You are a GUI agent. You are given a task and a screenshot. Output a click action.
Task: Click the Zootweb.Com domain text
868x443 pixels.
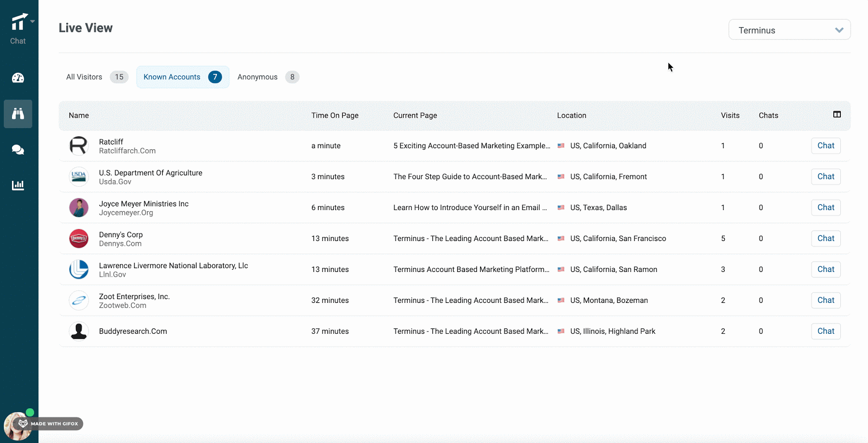(x=123, y=306)
